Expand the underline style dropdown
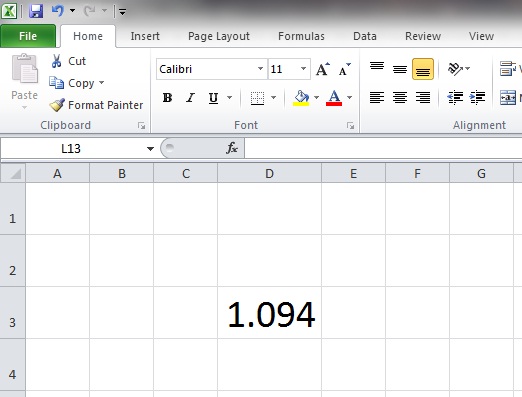Viewport: 522px width, 397px height. pos(229,98)
